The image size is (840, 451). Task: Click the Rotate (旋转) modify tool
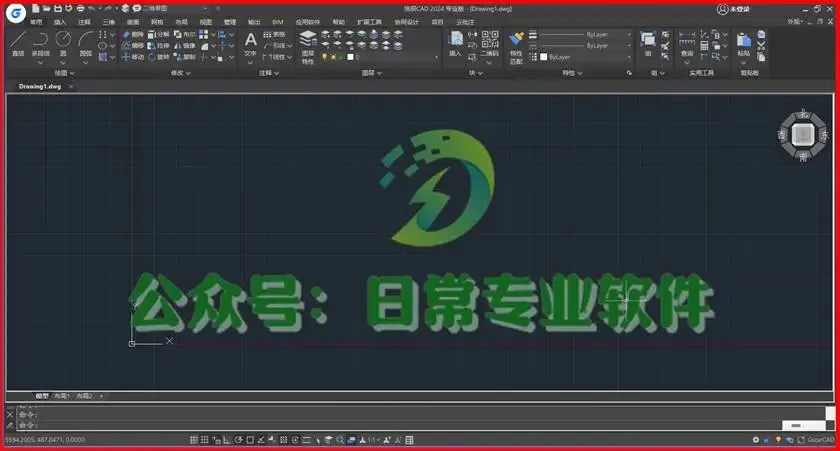point(159,57)
